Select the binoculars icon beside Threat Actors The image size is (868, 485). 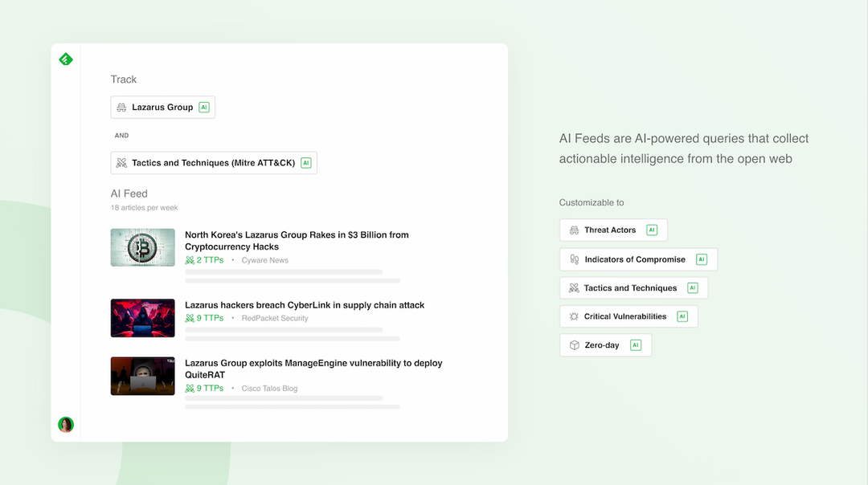[574, 230]
